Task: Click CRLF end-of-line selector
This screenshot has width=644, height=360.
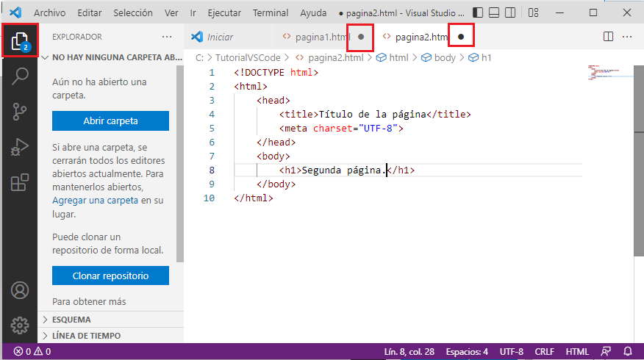Action: click(544, 352)
